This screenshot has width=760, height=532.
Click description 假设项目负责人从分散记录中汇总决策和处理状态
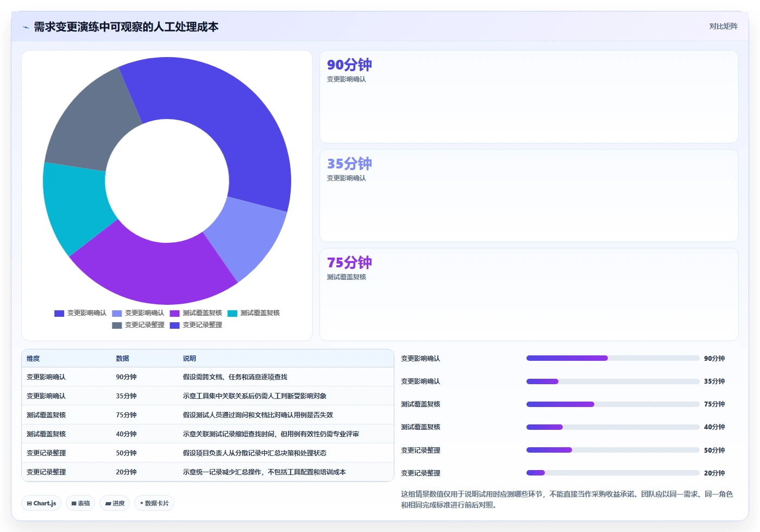[254, 453]
